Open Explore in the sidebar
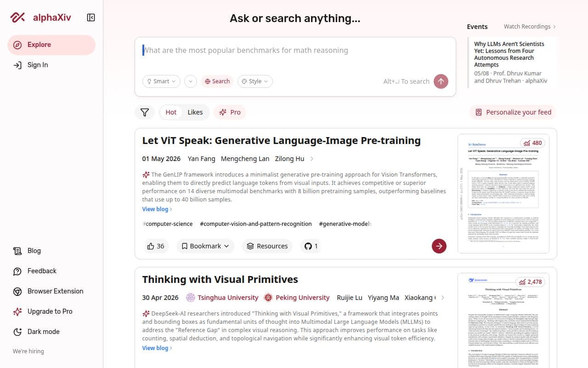The height and width of the screenshot is (368, 588). [51, 45]
